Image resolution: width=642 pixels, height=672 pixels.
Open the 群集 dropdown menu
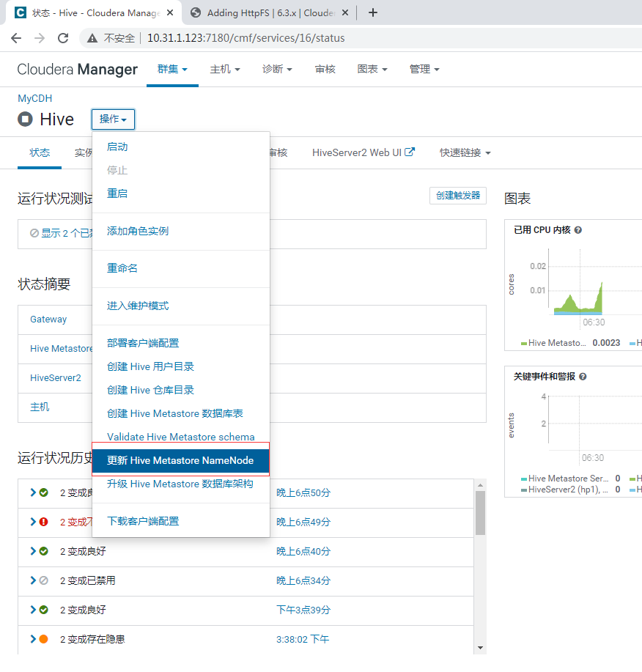(172, 69)
